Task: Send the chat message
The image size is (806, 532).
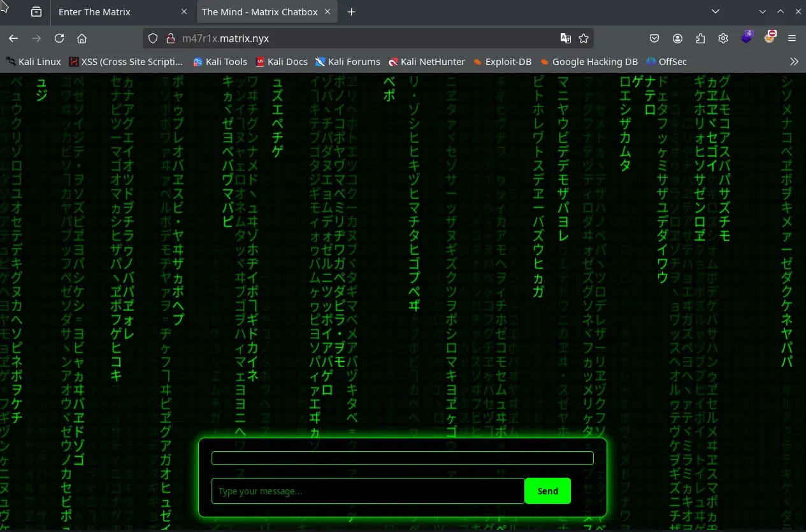Action: (548, 491)
